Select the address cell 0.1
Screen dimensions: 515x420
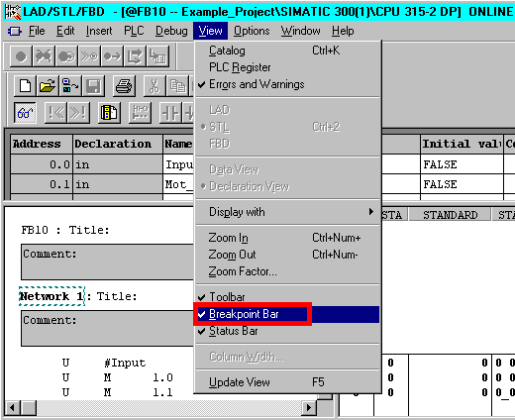click(42, 184)
